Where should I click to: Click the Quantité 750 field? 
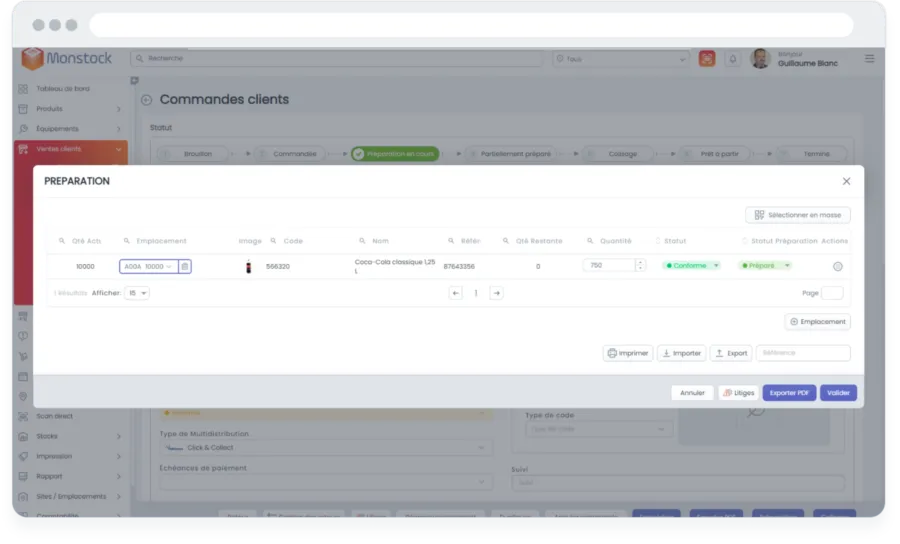click(609, 266)
